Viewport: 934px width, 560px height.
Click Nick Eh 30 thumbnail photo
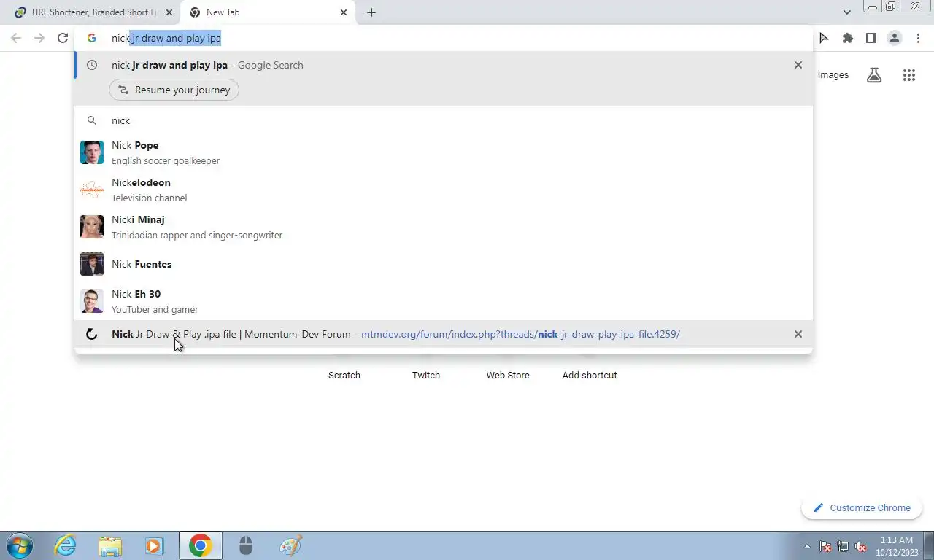92,301
